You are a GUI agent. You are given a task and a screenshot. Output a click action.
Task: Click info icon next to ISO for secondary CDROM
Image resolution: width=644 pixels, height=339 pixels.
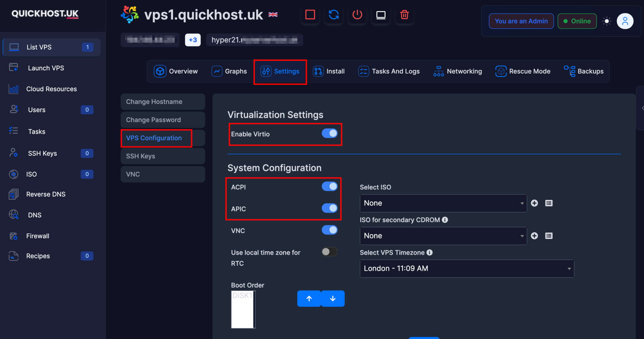445,220
